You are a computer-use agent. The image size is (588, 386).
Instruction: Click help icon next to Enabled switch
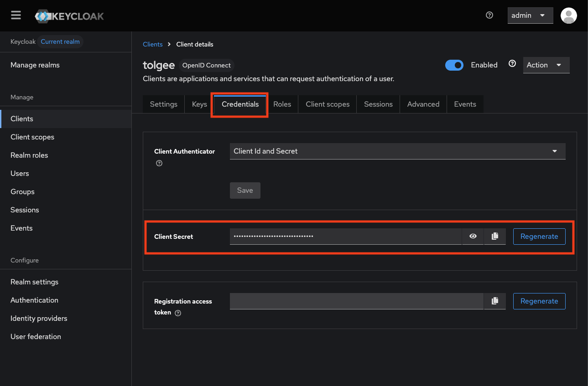click(512, 64)
